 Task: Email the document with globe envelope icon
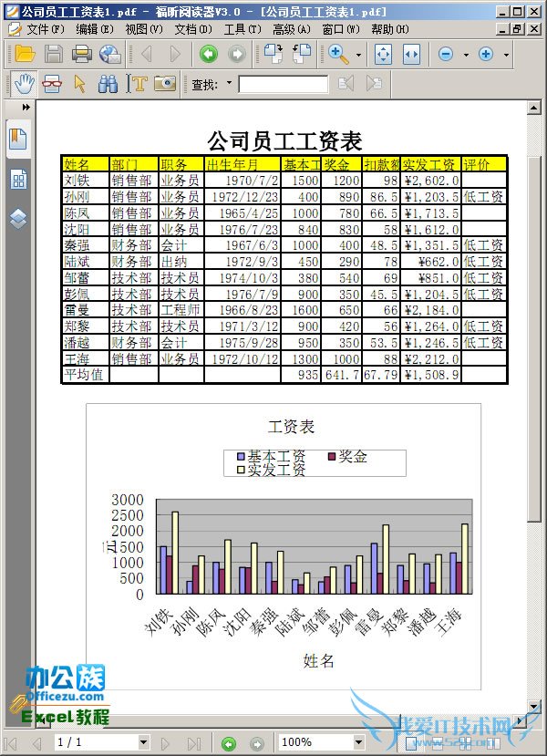(x=110, y=54)
